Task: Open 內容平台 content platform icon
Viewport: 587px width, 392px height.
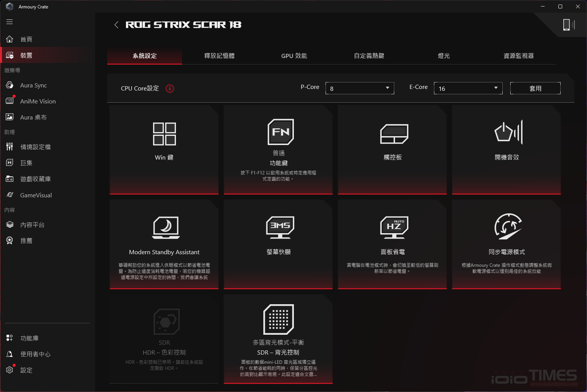Action: [10, 224]
